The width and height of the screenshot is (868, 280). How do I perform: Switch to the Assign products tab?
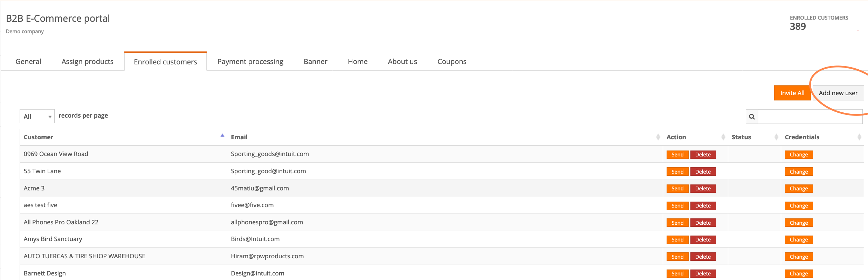[x=88, y=62]
